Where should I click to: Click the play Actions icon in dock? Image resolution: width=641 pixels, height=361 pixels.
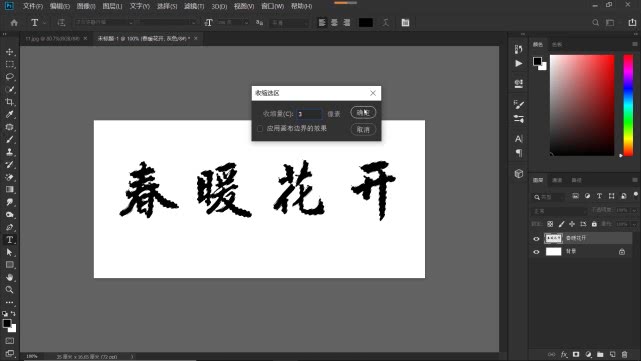(519, 63)
